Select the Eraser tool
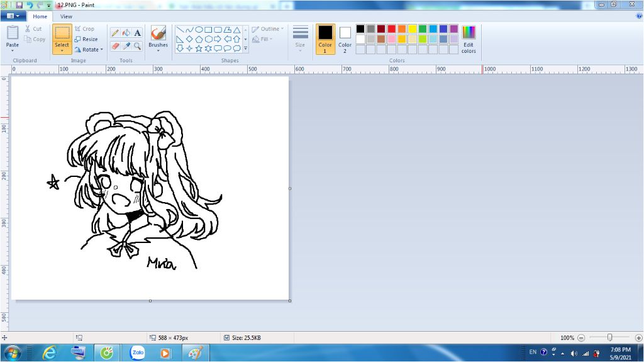 click(x=116, y=46)
